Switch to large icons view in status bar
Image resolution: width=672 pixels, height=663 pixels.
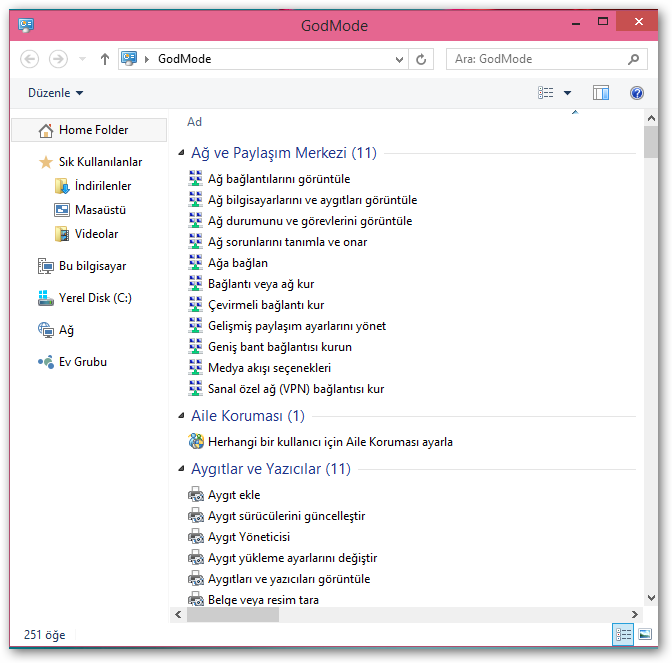tap(645, 635)
